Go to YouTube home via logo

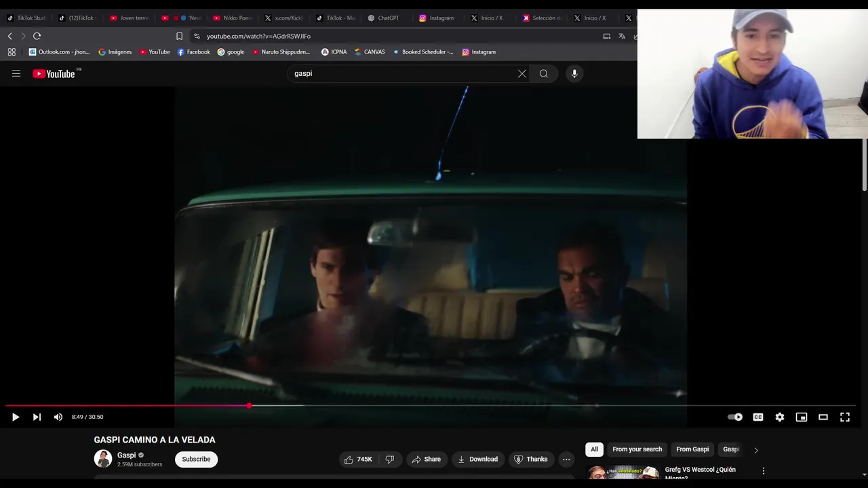click(x=54, y=74)
